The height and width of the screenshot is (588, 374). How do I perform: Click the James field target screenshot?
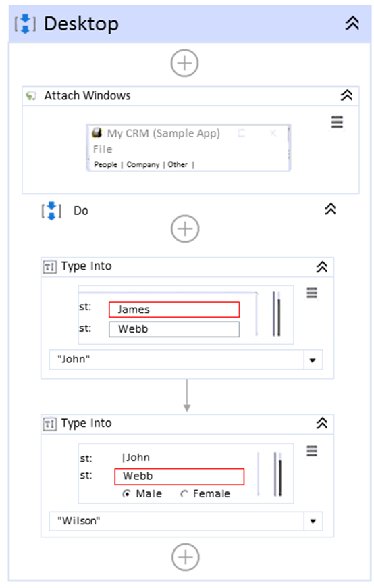tap(186, 315)
